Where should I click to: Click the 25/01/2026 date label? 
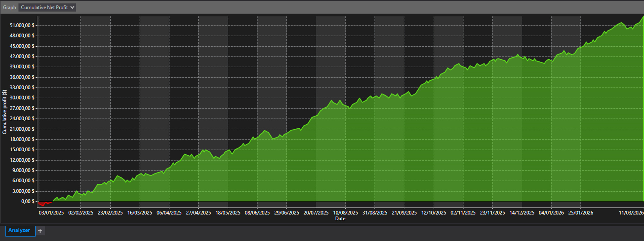click(581, 213)
